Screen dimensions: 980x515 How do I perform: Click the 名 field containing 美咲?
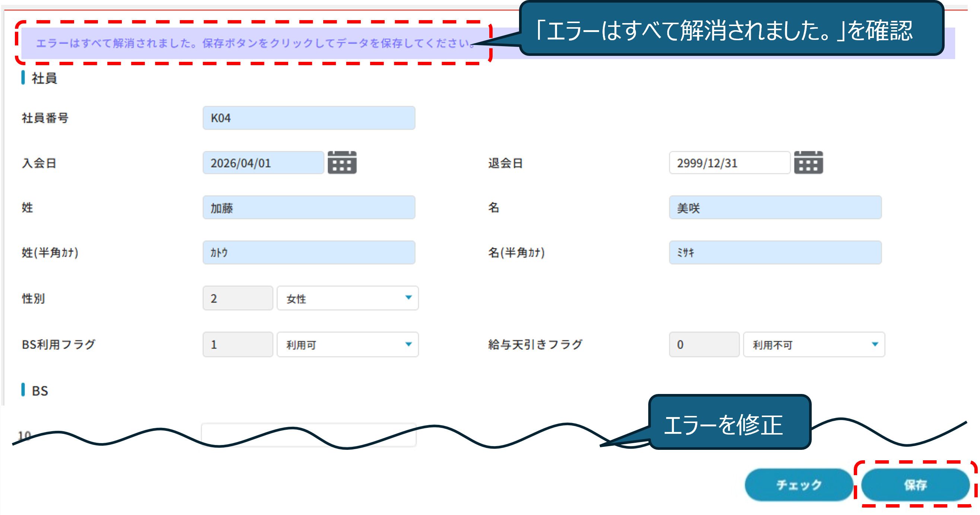(x=775, y=208)
